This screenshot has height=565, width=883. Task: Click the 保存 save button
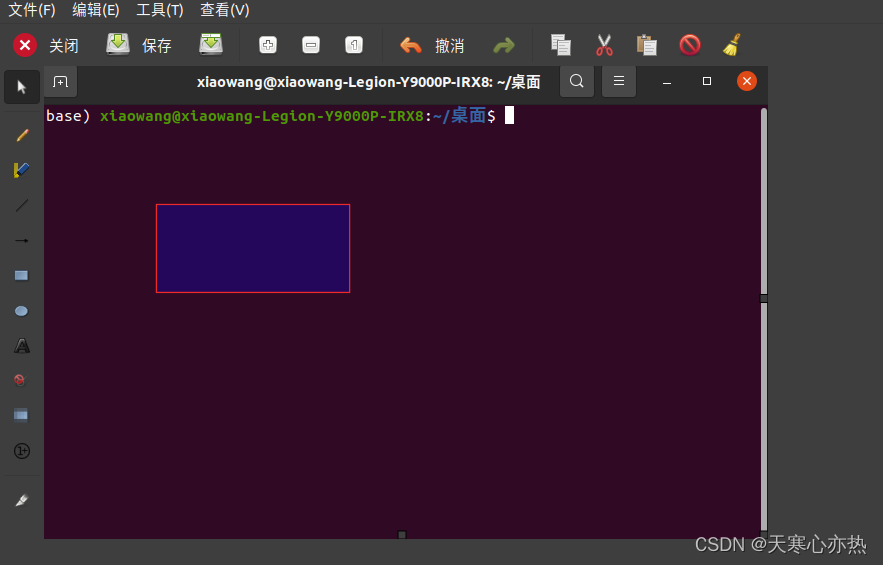pos(139,45)
